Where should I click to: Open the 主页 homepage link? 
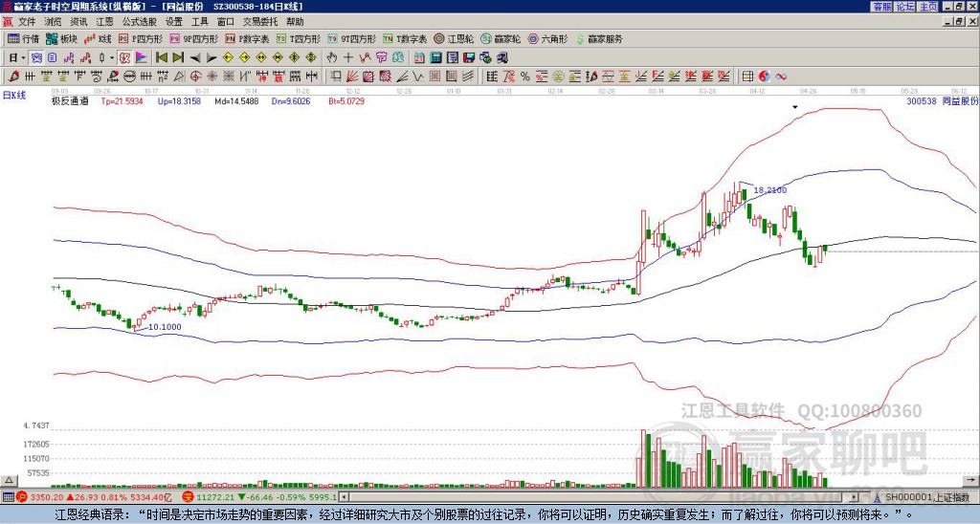point(928,7)
